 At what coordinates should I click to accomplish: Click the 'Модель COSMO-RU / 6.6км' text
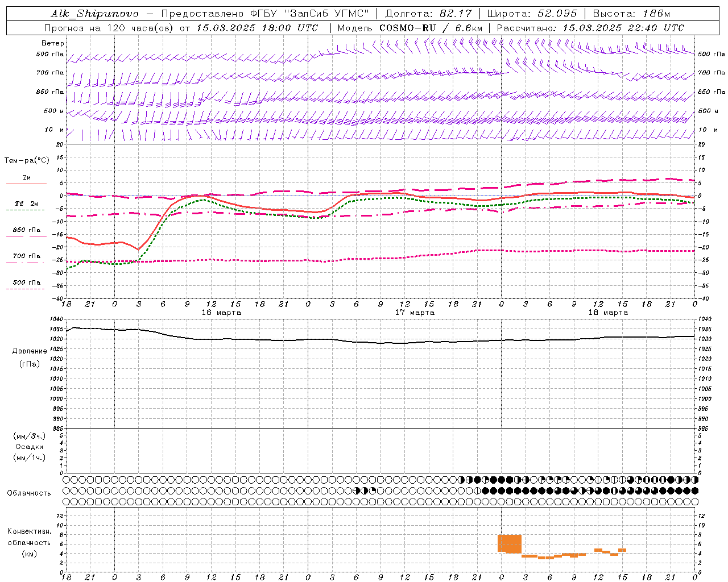[x=409, y=28]
